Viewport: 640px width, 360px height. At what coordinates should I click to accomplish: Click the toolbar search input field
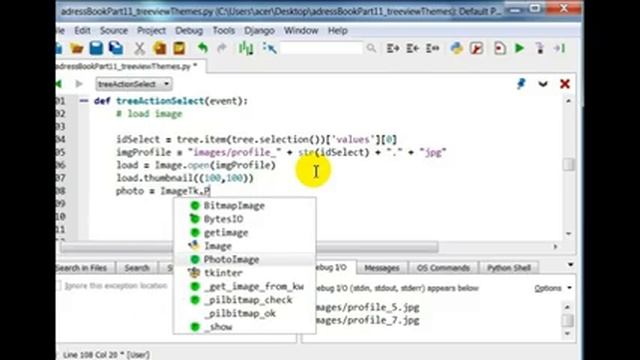pyautogui.click(x=321, y=48)
